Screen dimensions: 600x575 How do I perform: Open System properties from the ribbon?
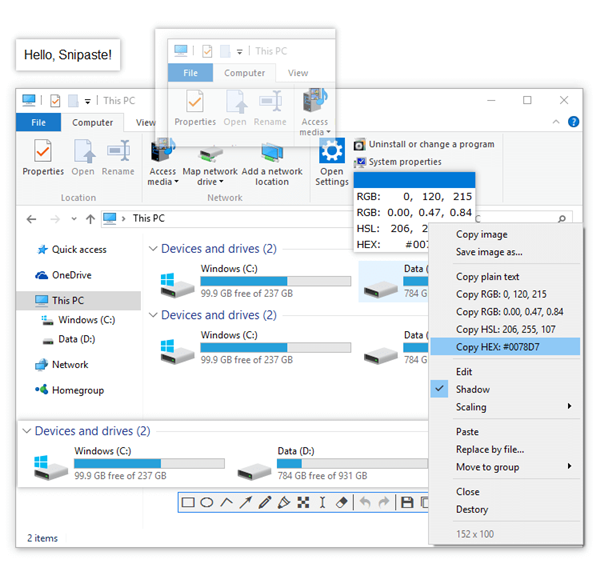pyautogui.click(x=404, y=161)
